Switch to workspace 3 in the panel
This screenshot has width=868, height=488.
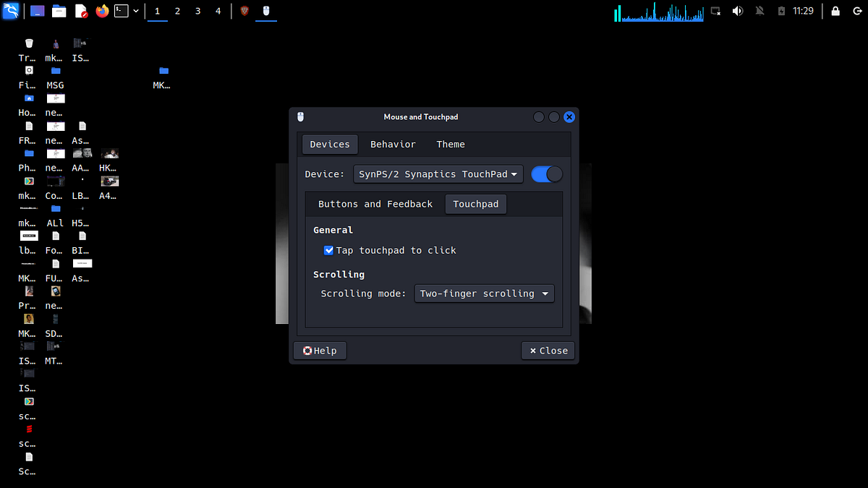(197, 11)
